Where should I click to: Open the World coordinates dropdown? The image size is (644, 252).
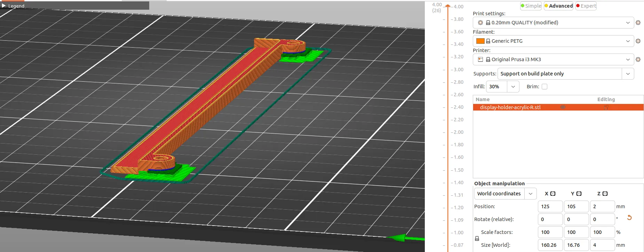click(x=506, y=194)
